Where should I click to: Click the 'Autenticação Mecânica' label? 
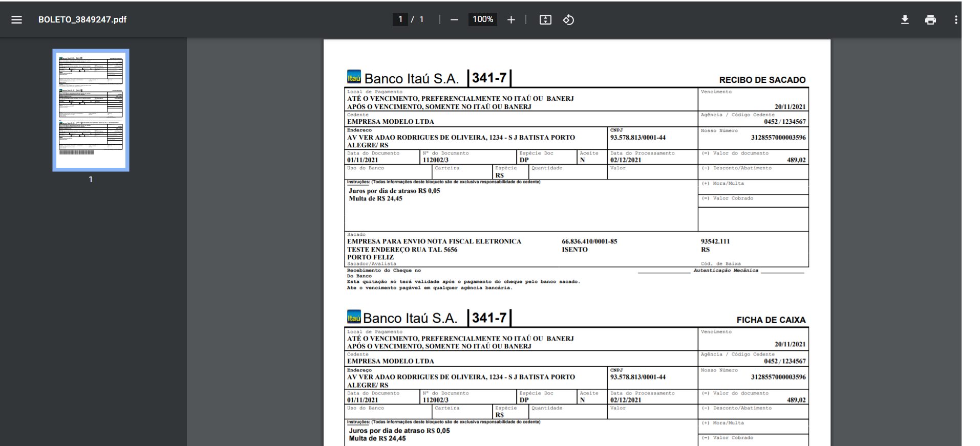pos(726,271)
